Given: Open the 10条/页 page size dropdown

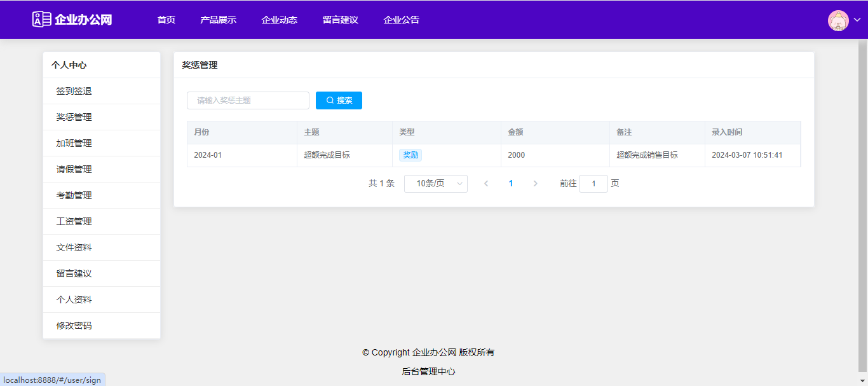Looking at the screenshot, I should coord(435,184).
